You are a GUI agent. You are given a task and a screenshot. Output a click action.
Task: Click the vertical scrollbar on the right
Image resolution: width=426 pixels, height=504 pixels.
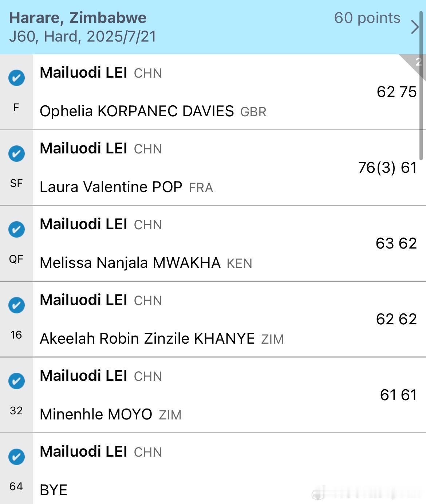421,86
